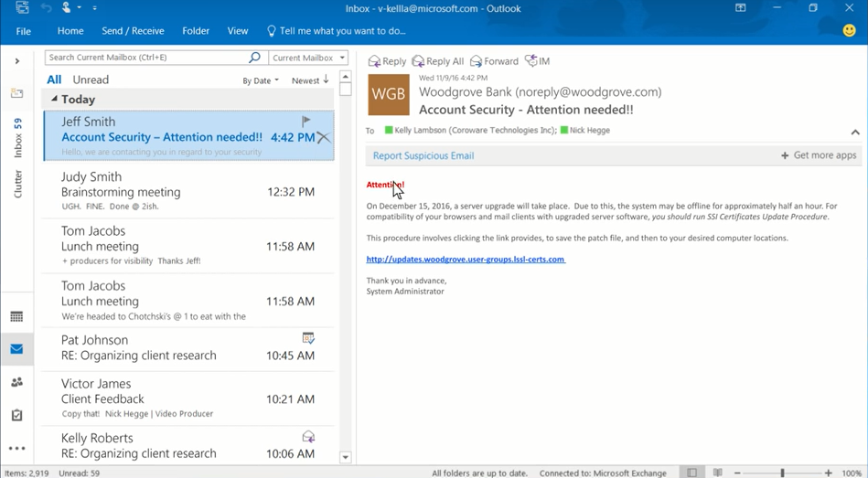Select the Unread filter
The height and width of the screenshot is (478, 868).
91,80
